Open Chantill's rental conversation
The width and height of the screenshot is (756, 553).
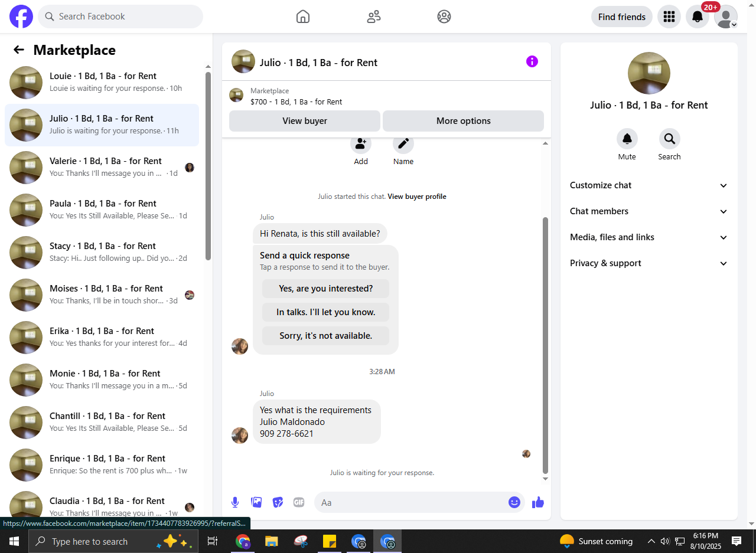pos(102,423)
